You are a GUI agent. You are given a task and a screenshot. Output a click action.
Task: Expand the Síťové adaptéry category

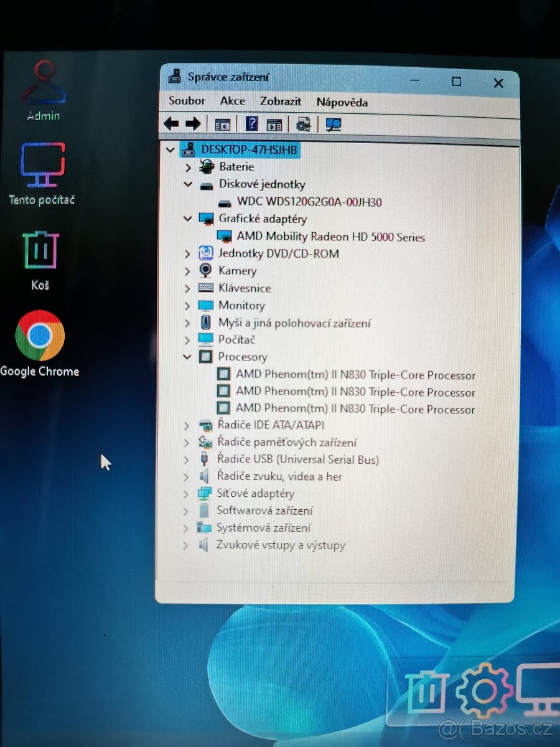185,494
